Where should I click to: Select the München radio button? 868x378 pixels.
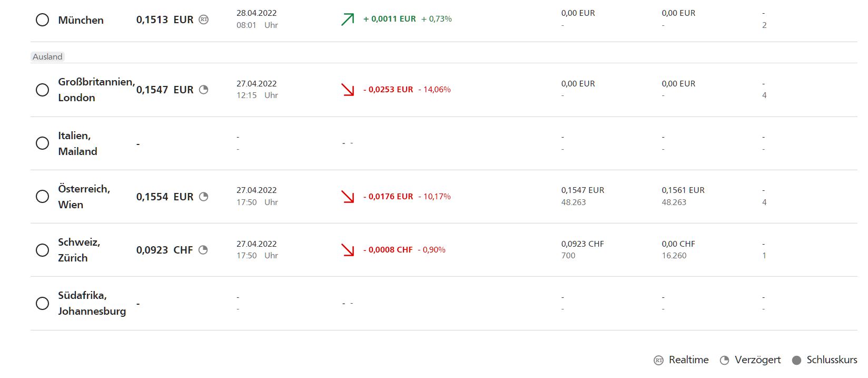pyautogui.click(x=42, y=20)
